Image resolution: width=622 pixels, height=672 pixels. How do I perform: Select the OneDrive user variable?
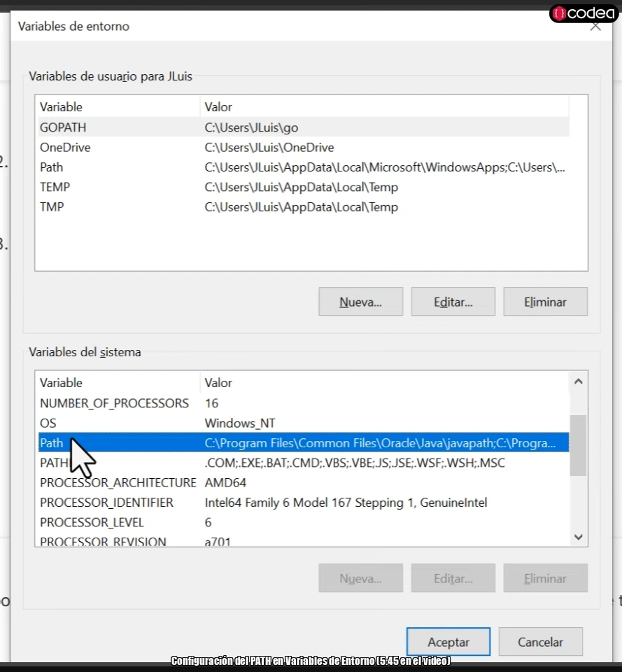[105, 148]
